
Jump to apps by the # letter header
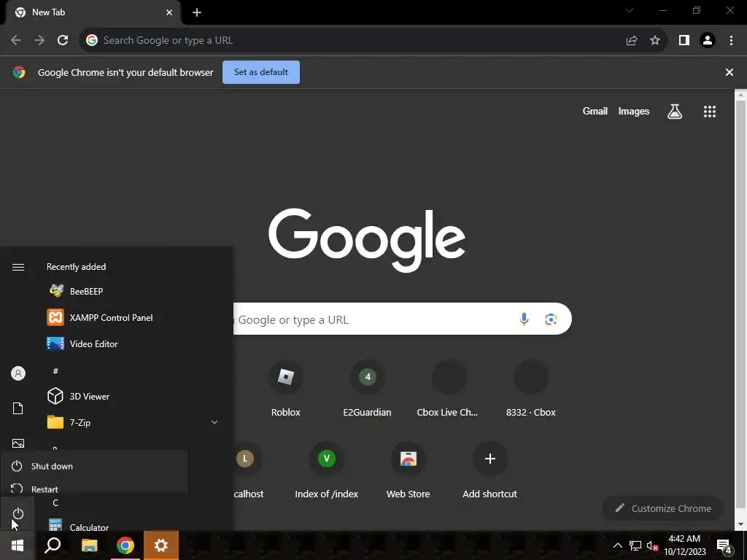pyautogui.click(x=55, y=371)
